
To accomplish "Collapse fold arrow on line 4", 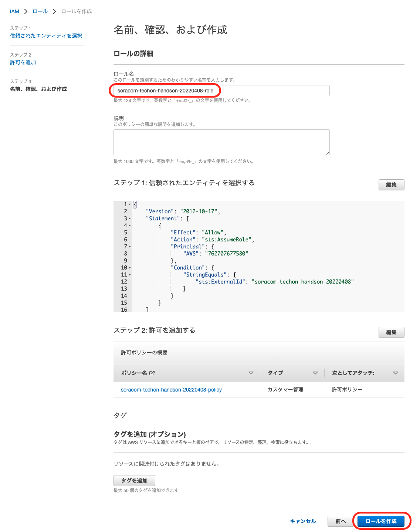I will [129, 226].
